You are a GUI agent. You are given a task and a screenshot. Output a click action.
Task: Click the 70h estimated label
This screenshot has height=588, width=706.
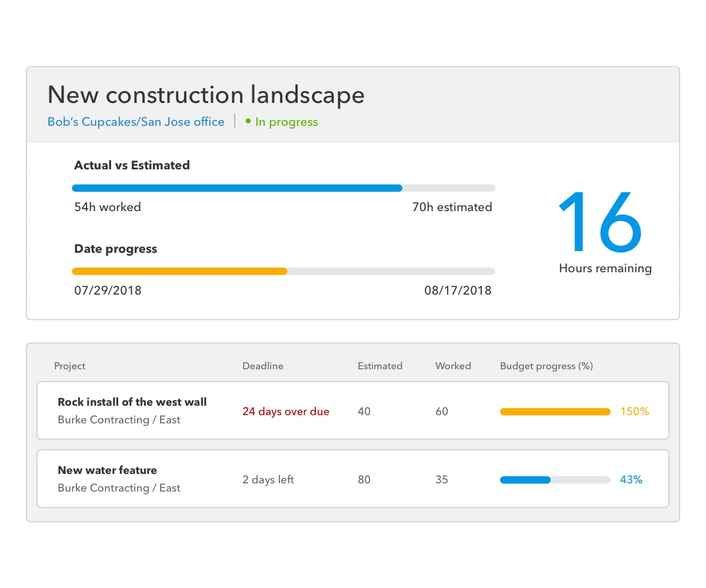tap(452, 207)
